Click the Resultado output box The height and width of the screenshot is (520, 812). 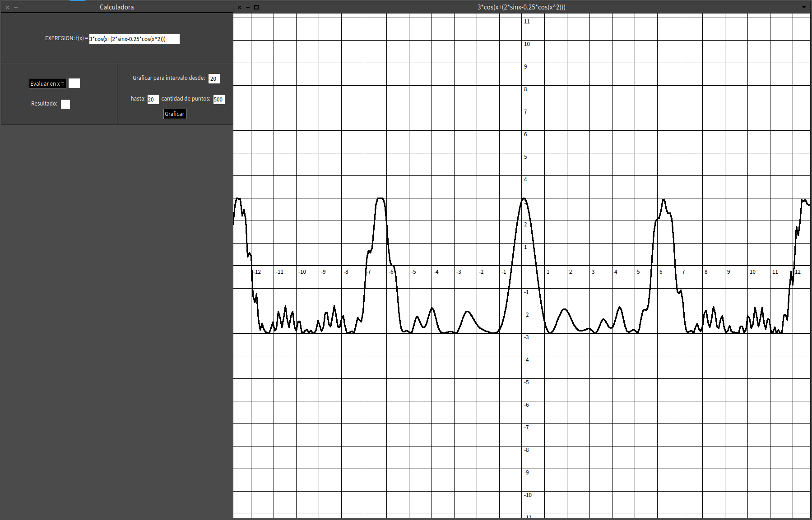(65, 104)
